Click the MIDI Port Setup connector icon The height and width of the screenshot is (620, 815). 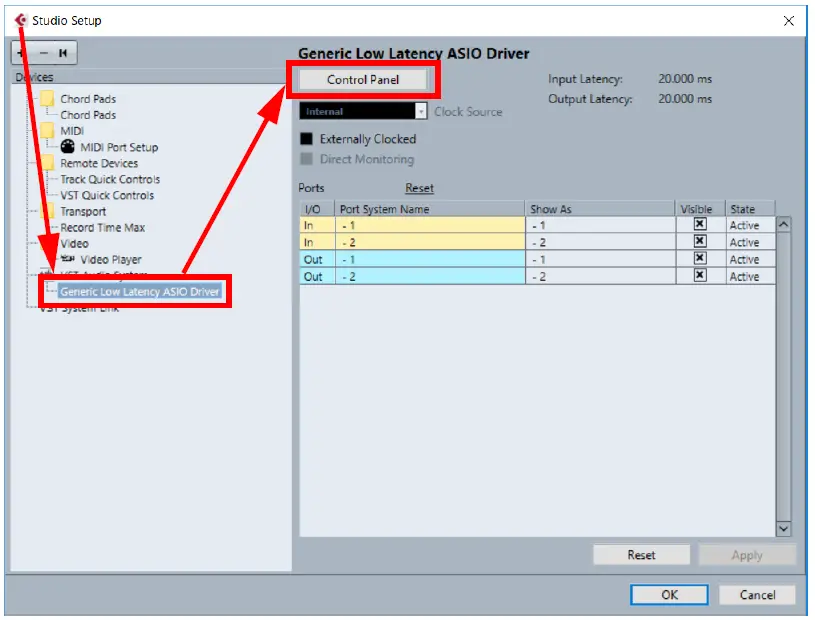click(68, 147)
